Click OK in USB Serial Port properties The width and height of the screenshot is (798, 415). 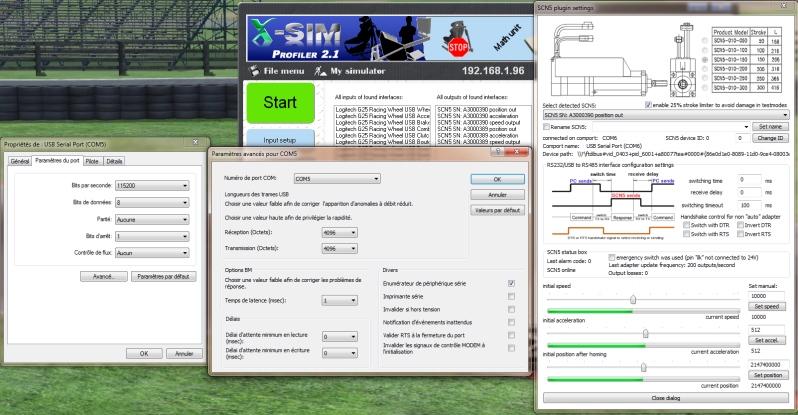(144, 353)
